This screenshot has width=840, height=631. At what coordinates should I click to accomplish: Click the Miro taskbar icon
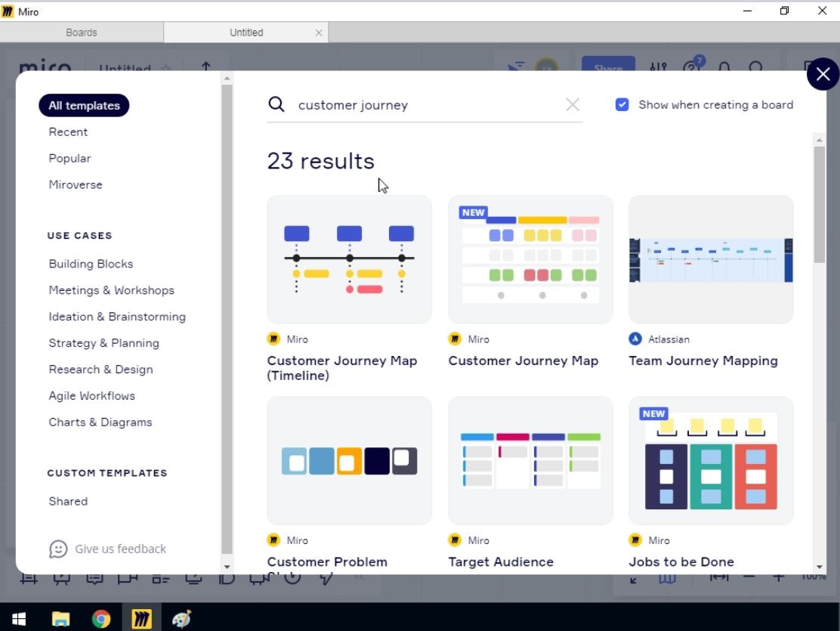141,619
